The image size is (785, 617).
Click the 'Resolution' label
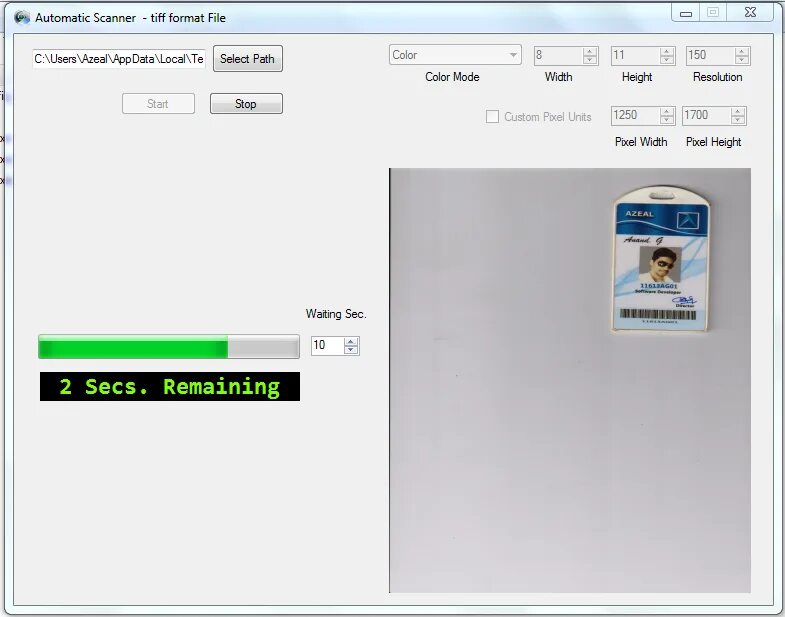(x=717, y=77)
